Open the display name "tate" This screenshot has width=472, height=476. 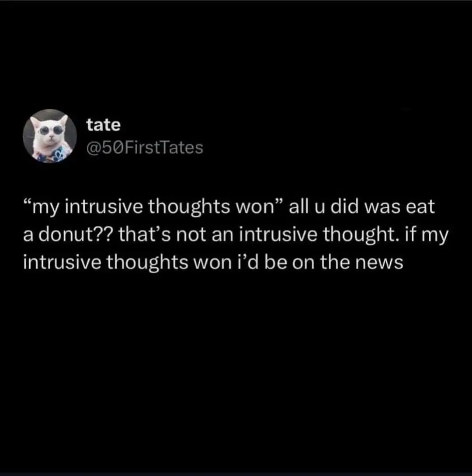[x=103, y=125]
